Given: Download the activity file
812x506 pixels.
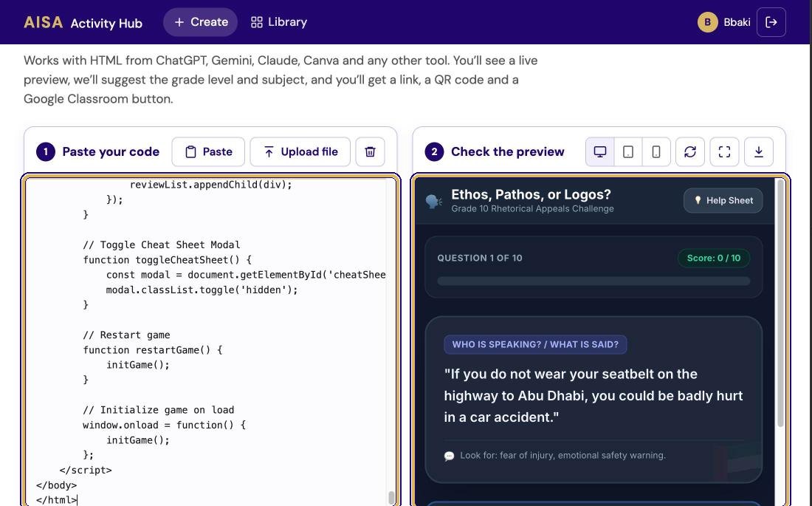Looking at the screenshot, I should coord(759,152).
